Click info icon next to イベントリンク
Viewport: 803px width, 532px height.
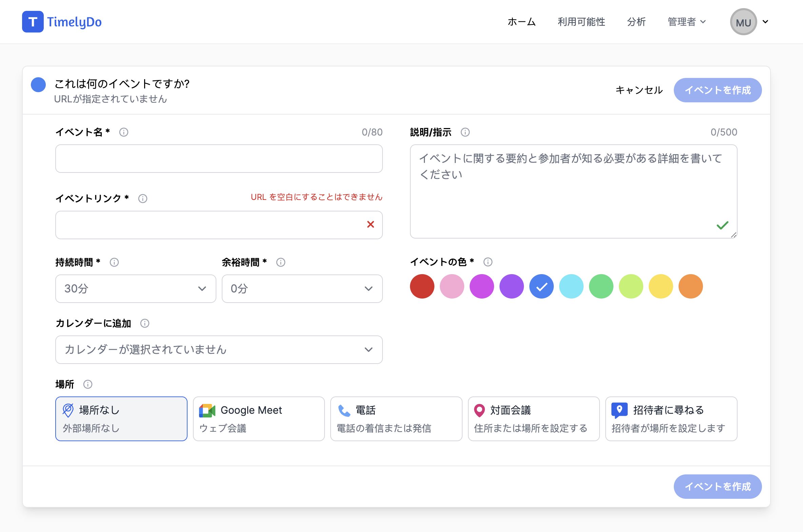coord(143,199)
